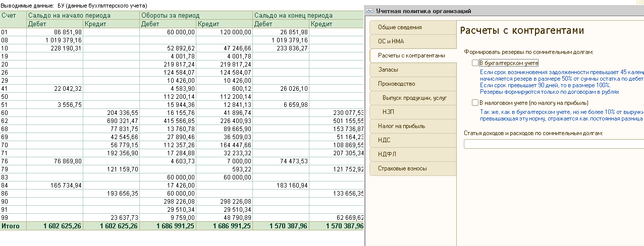Viewport: 644px width, 246px height.
Task: Click the Статья доходов и расходов input field
Action: pyautogui.click(x=553, y=145)
